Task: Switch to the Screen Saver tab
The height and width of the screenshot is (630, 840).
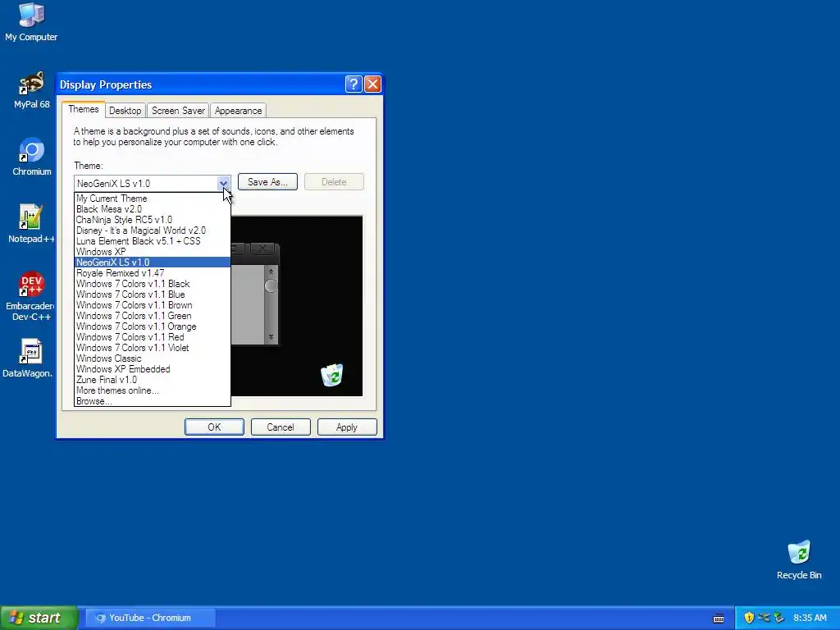Action: (178, 111)
